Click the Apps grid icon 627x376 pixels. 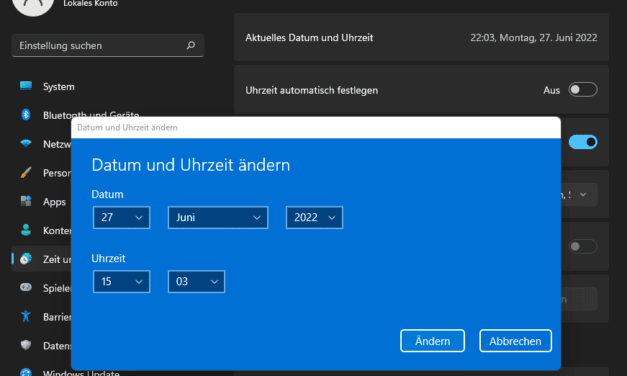coord(26,201)
